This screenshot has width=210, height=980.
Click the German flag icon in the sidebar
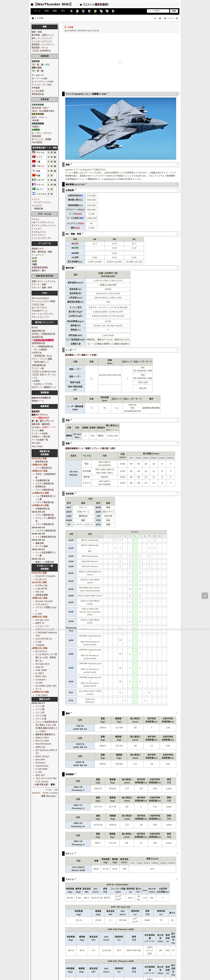pos(34,157)
